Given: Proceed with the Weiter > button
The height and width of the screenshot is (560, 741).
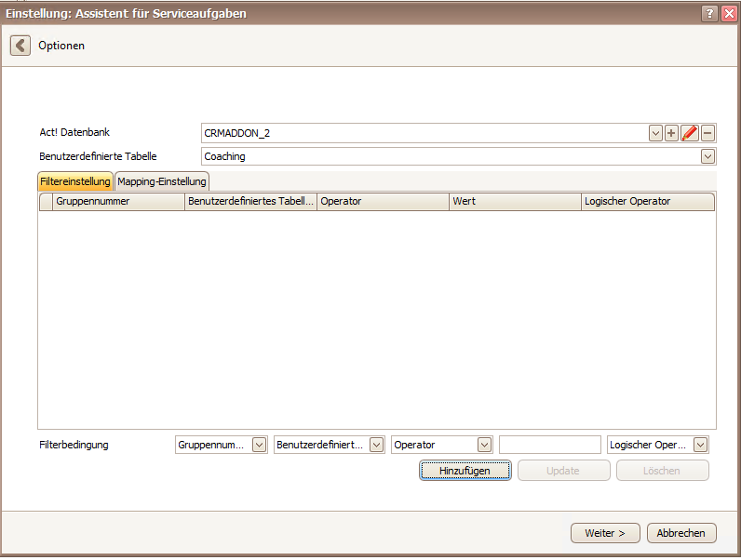Looking at the screenshot, I should pyautogui.click(x=605, y=533).
